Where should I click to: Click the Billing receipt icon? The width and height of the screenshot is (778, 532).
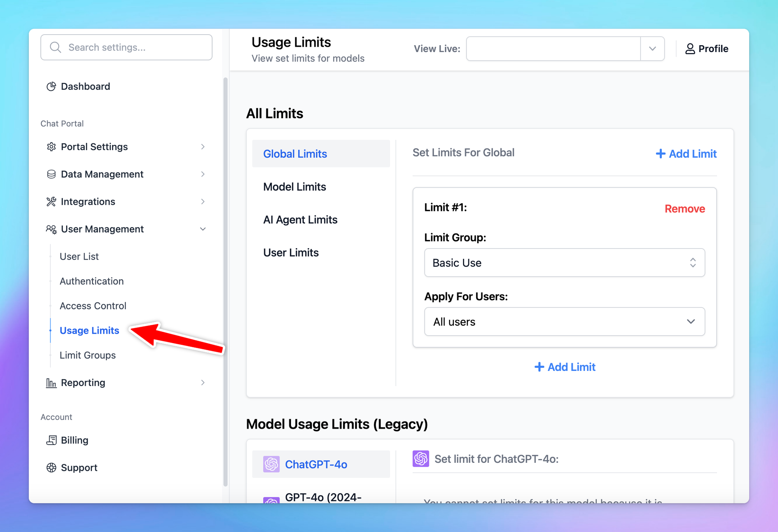click(51, 440)
